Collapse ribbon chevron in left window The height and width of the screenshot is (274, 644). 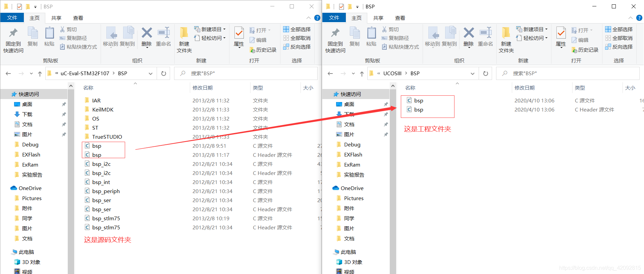(x=308, y=18)
